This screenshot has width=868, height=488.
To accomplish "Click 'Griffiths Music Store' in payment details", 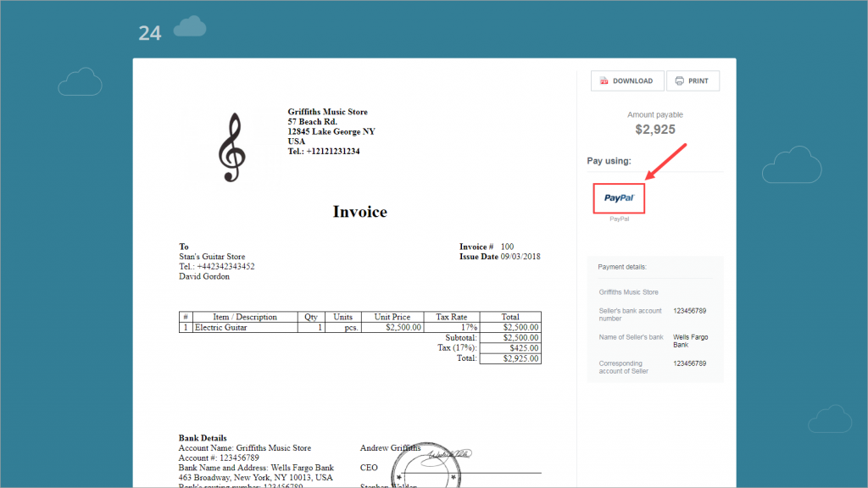I will tap(628, 292).
